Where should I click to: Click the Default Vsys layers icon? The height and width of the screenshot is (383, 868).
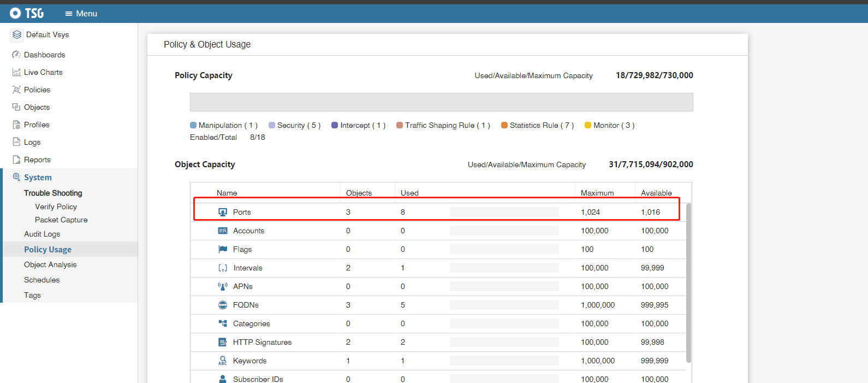click(x=17, y=35)
